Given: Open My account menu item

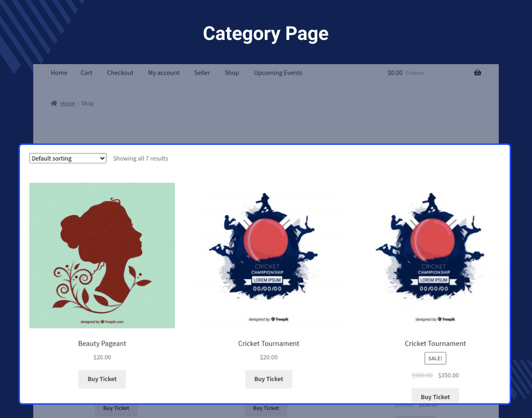Looking at the screenshot, I should coord(163,73).
